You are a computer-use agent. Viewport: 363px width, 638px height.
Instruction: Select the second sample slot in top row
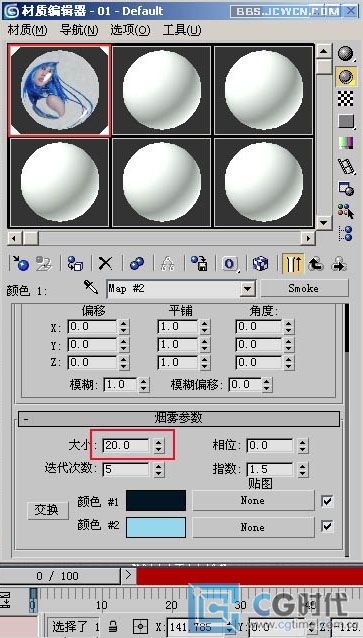162,90
